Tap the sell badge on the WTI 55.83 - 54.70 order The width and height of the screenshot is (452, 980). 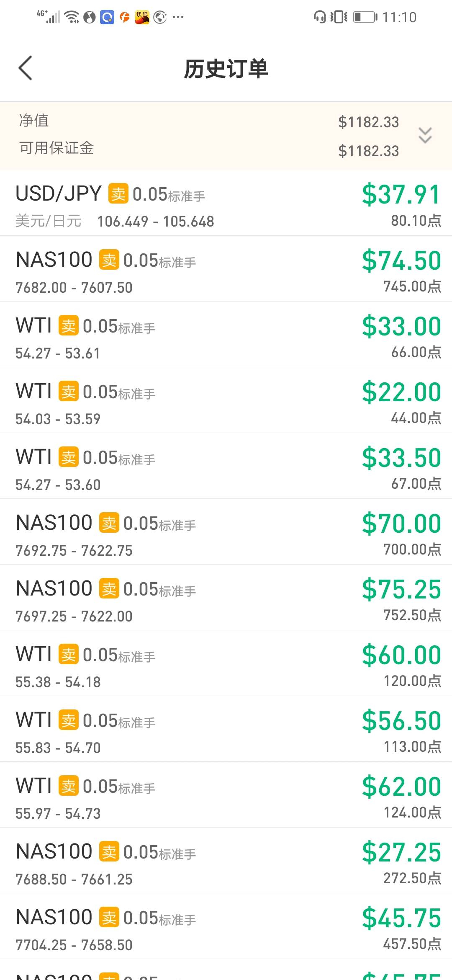point(69,720)
